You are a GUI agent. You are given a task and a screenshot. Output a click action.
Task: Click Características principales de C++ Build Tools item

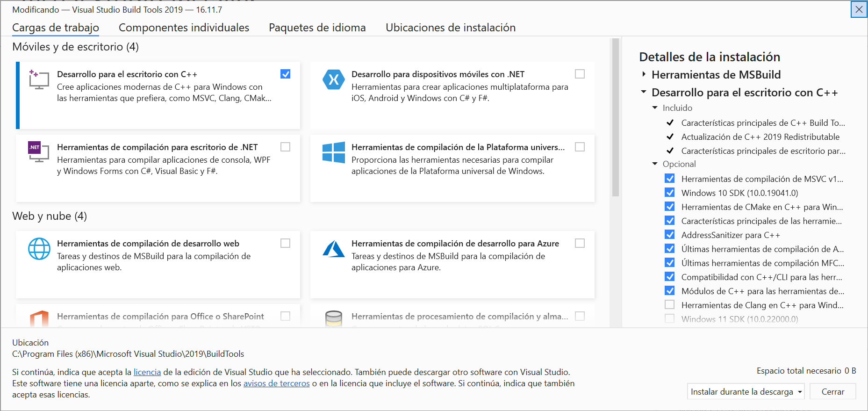[x=763, y=123]
